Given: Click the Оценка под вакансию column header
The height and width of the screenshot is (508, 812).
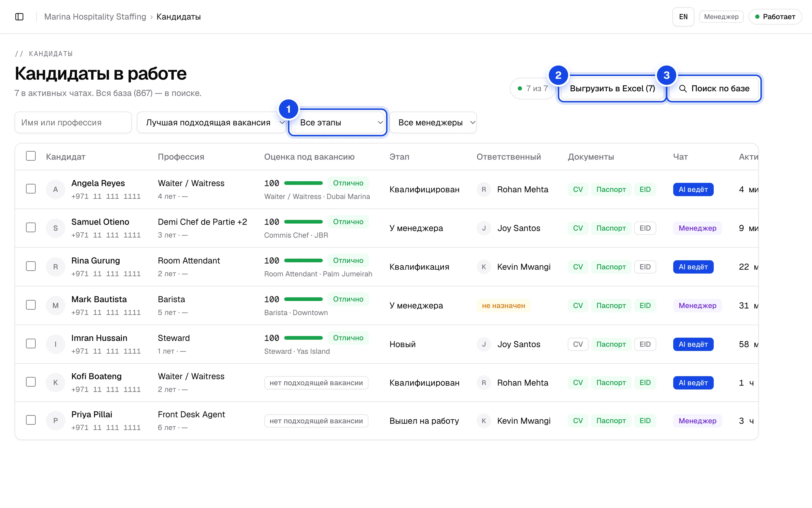Looking at the screenshot, I should click(x=309, y=157).
